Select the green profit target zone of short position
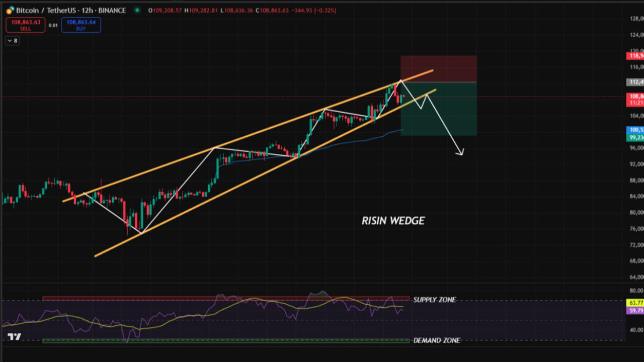Image resolution: width=644 pixels, height=362 pixels. click(438, 109)
